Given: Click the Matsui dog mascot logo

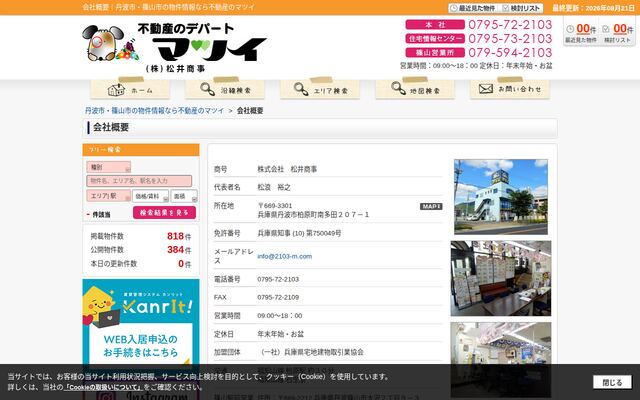Looking at the screenshot, I should (x=110, y=44).
